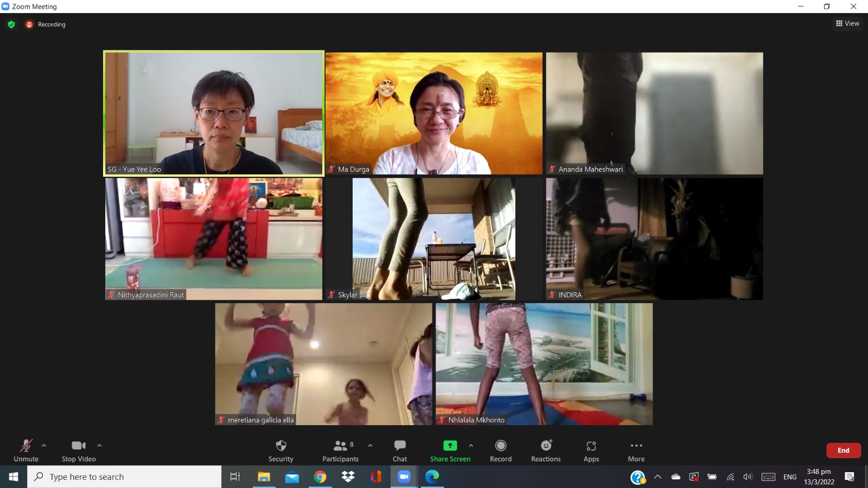Screen dimensions: 868x488
Task: Expand audio options arrow beside Unmute
Action: [x=44, y=446]
